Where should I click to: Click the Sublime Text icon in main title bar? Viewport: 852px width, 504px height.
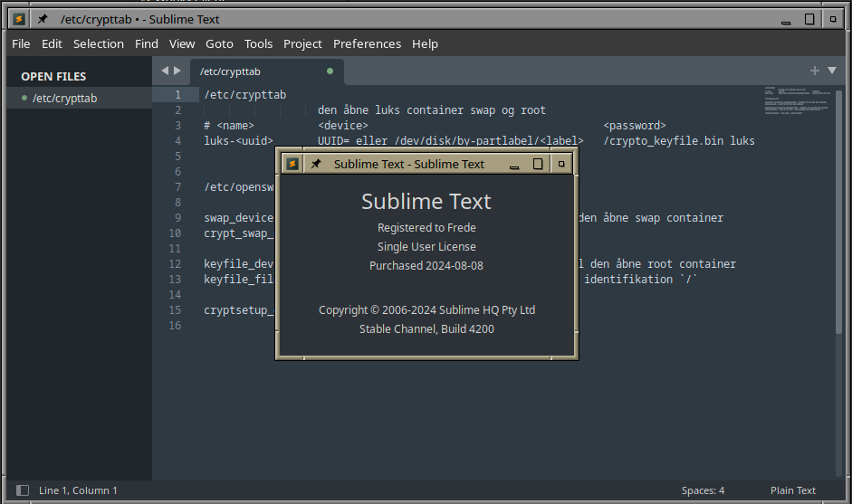[19, 19]
